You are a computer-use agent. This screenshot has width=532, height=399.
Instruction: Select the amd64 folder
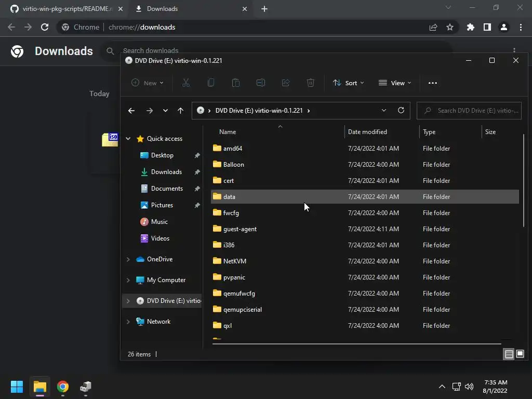(365, 148)
